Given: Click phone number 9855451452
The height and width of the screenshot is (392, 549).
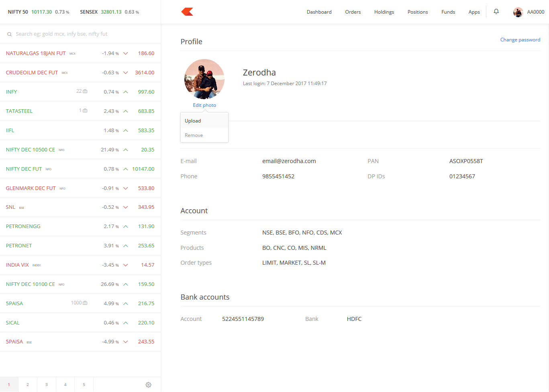Looking at the screenshot, I should click(x=278, y=176).
